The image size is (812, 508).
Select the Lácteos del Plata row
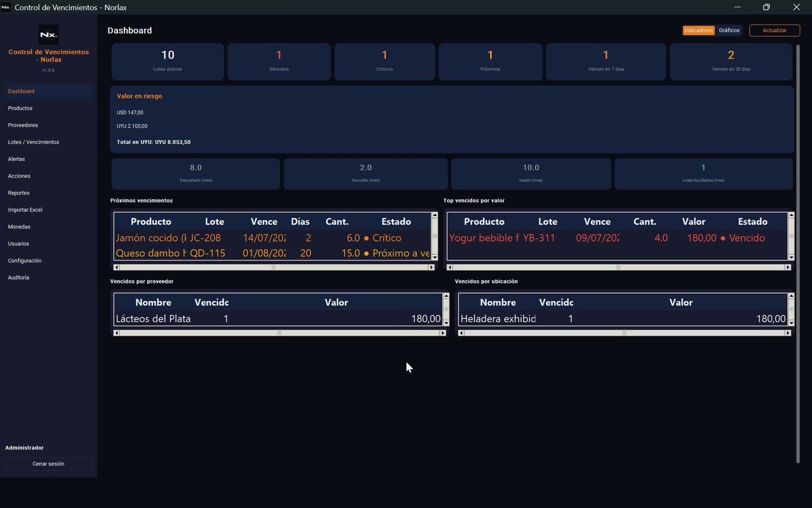tap(278, 319)
